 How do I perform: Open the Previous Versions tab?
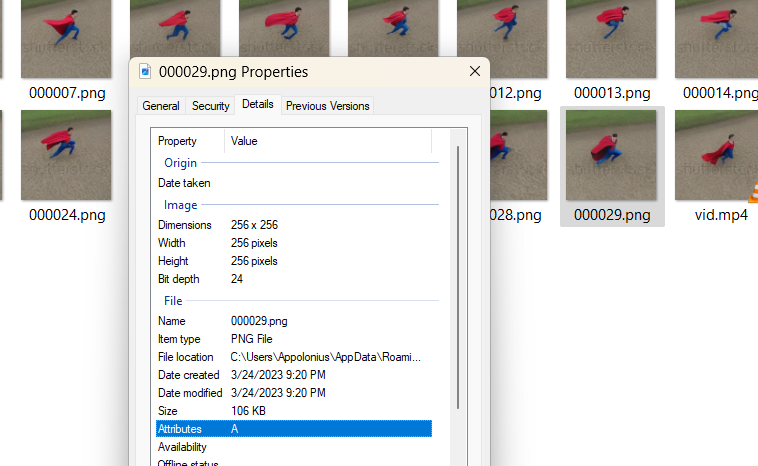click(x=327, y=106)
